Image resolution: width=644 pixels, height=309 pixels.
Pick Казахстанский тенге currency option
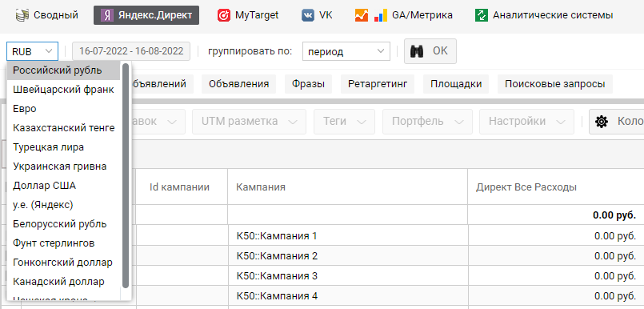[64, 128]
